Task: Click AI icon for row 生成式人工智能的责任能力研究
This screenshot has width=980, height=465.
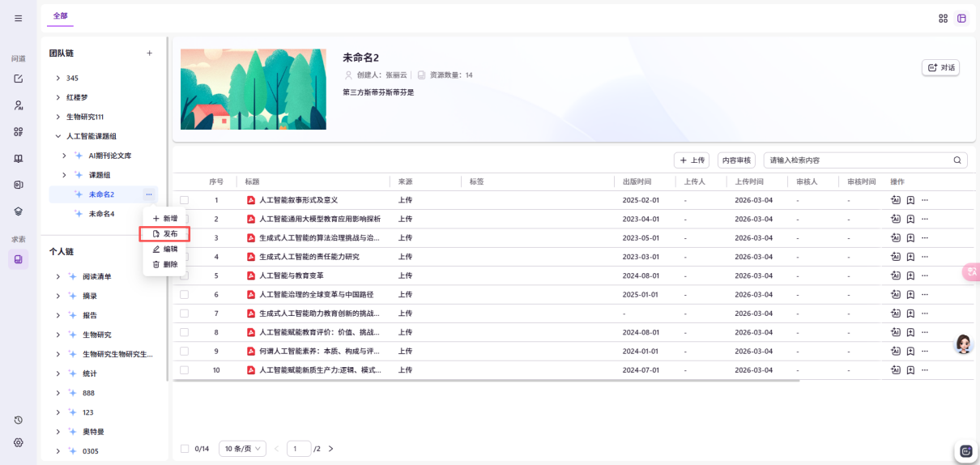Action: (895, 257)
